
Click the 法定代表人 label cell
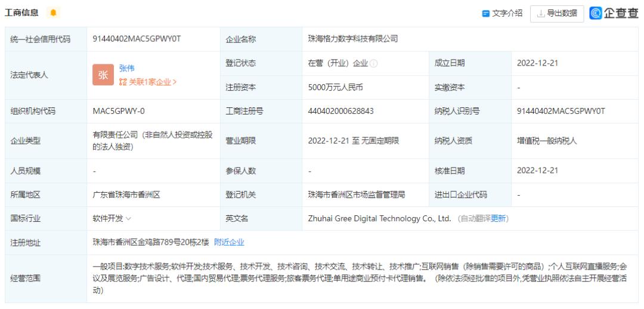click(x=46, y=75)
